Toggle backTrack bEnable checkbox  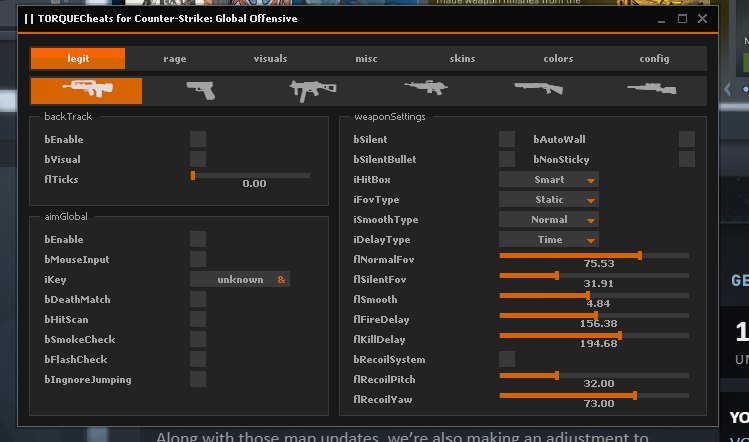pos(198,139)
